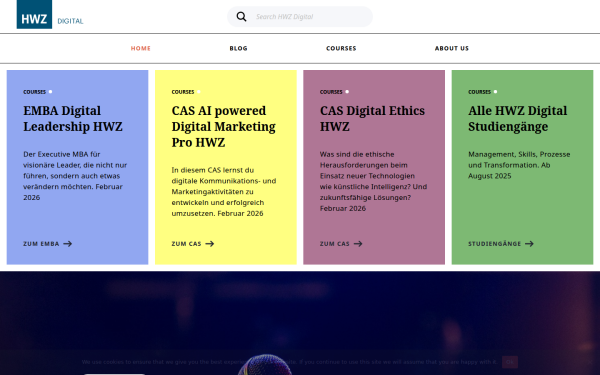Viewport: 600px width, 375px height.
Task: Follow the Studiengänge link in green card
Action: tap(501, 244)
